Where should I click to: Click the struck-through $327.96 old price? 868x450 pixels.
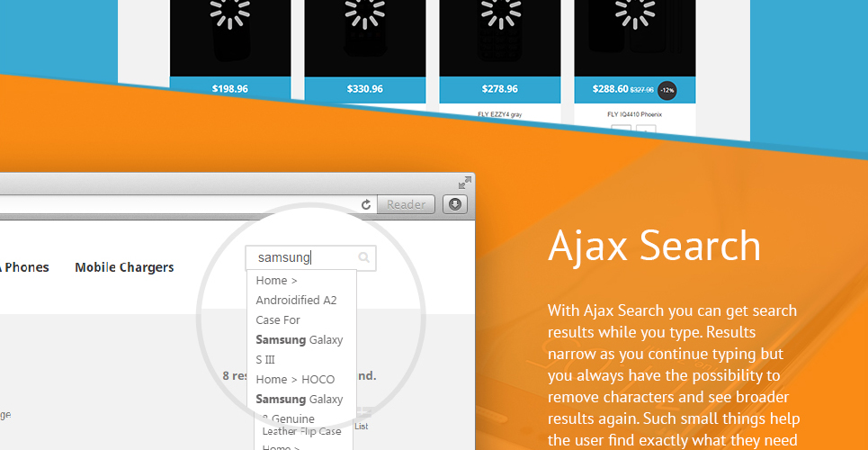(641, 90)
